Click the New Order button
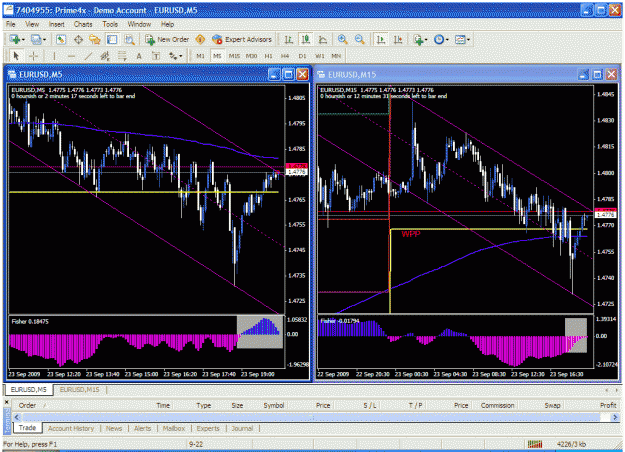The width and height of the screenshot is (625, 452). pos(167,39)
